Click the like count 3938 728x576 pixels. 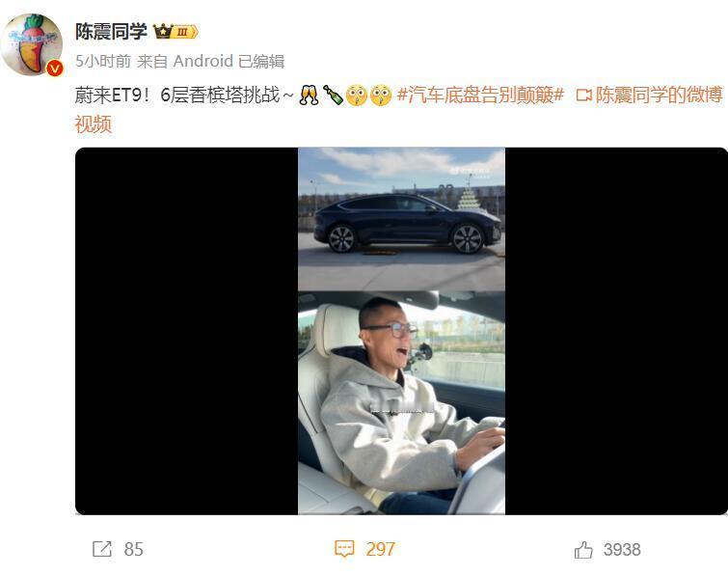[x=622, y=550]
